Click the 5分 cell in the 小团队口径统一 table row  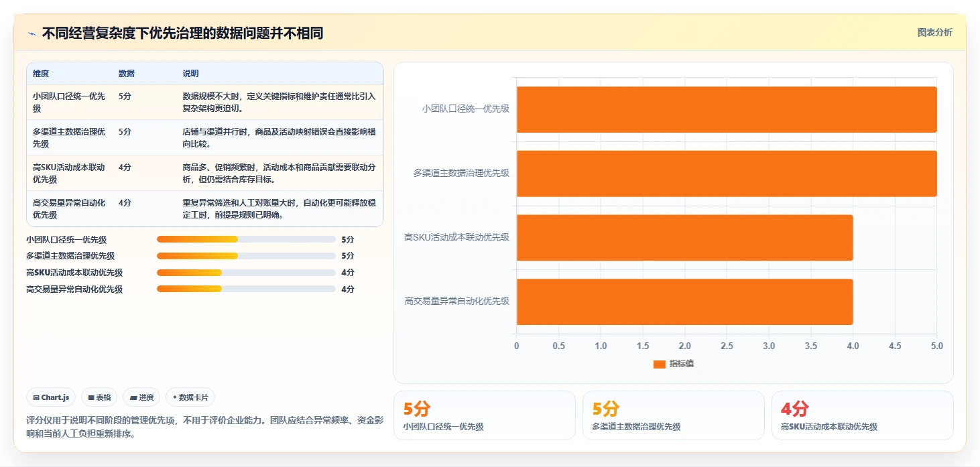click(125, 96)
